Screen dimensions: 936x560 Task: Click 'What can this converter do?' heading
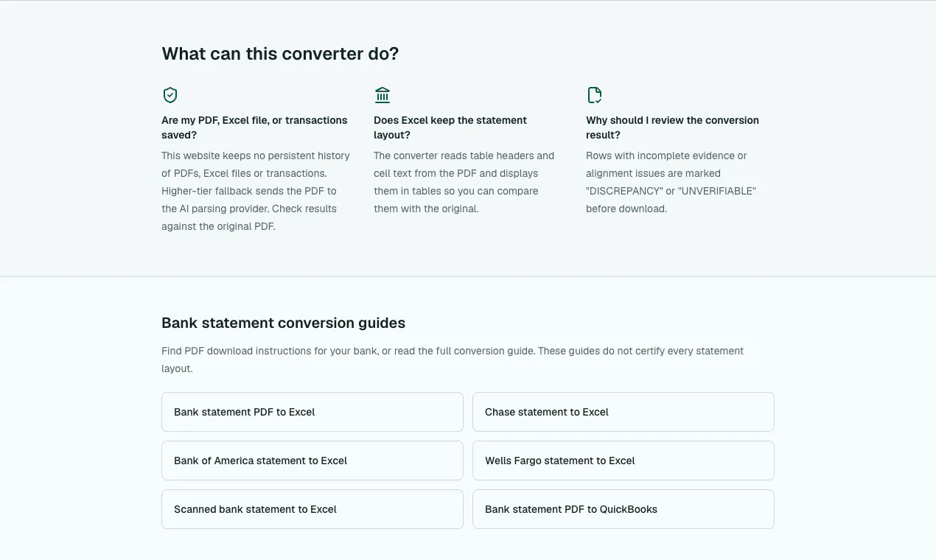coord(280,54)
